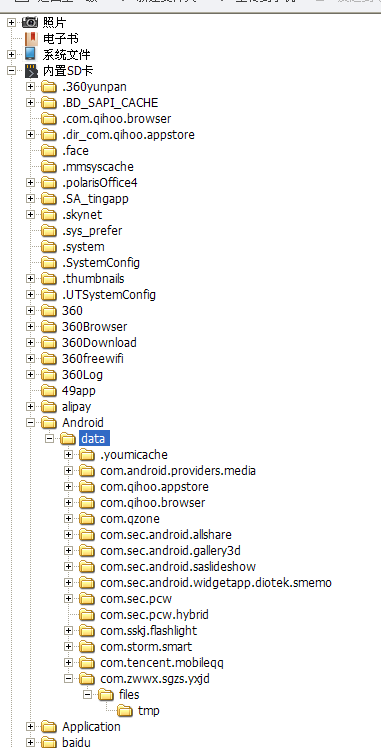This screenshot has width=381, height=748.
Task: Select the com.sec.android.gallery3d folder name
Action: click(x=170, y=551)
